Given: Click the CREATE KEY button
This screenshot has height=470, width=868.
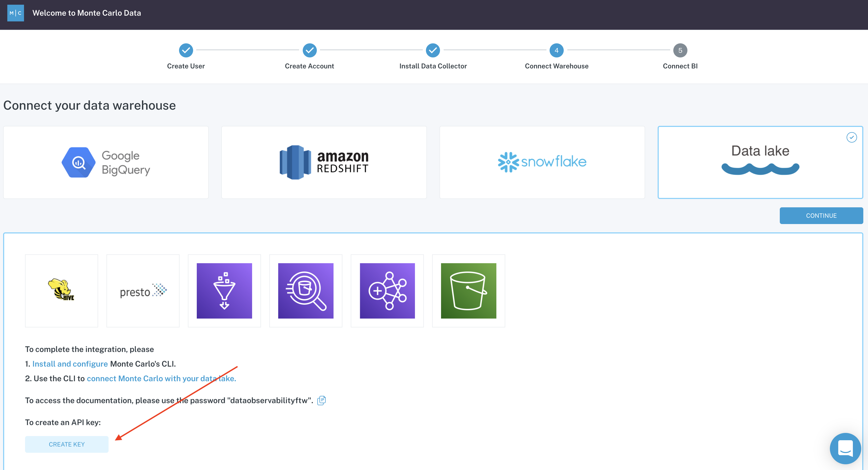Looking at the screenshot, I should pyautogui.click(x=67, y=444).
